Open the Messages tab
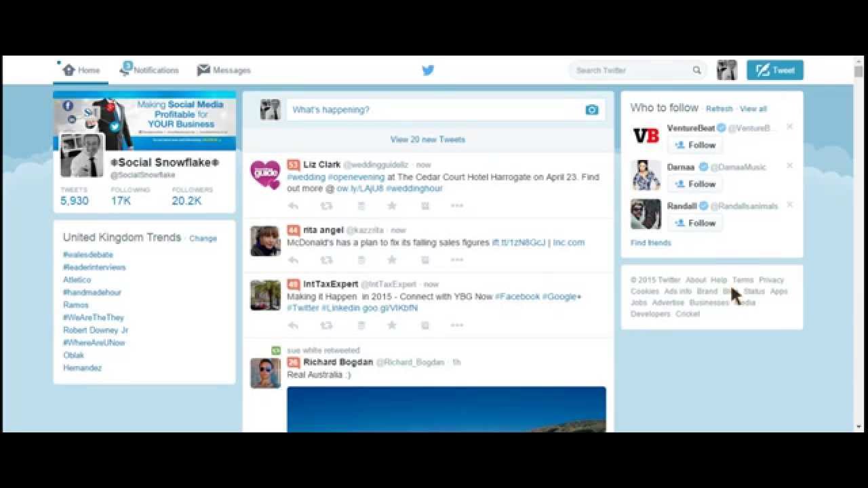Viewport: 868px width, 488px height. pyautogui.click(x=224, y=70)
